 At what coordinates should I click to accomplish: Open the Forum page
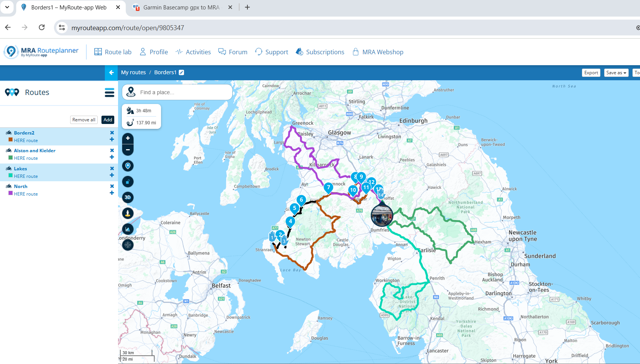pyautogui.click(x=233, y=52)
